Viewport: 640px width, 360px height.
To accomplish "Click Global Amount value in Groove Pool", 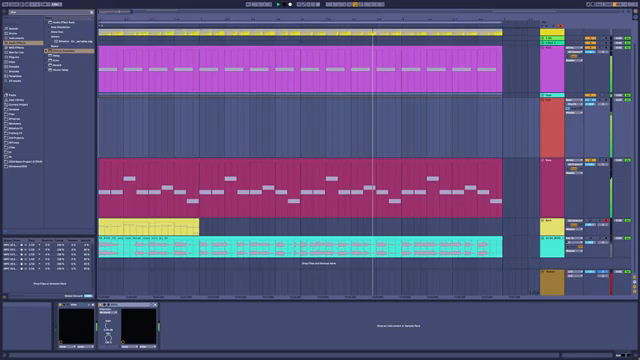I will point(88,296).
